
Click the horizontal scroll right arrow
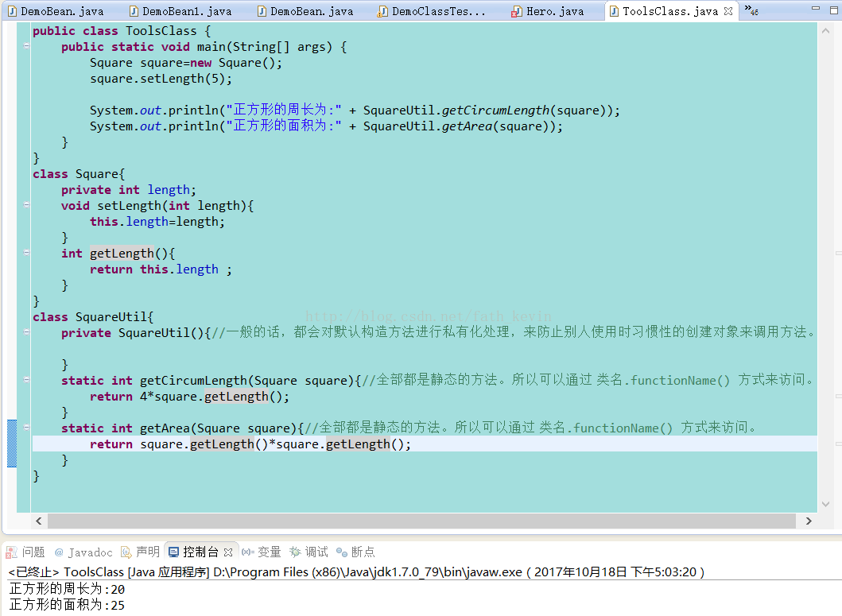point(809,521)
